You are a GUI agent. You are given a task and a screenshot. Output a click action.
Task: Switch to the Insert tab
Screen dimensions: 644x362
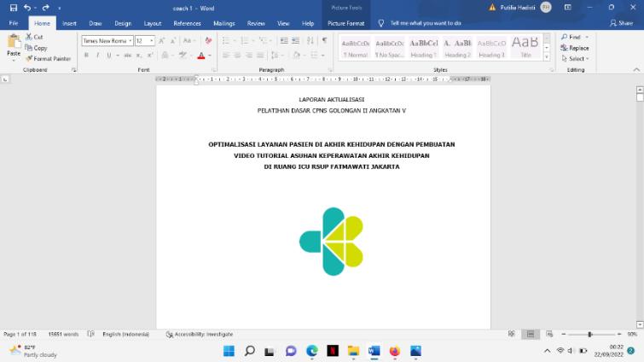point(69,23)
